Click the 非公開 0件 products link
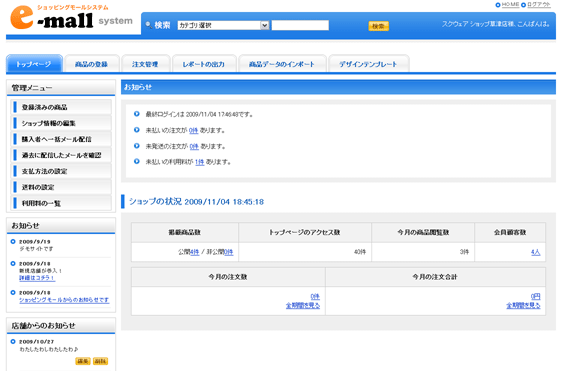This screenshot has height=371, width=563. coord(229,252)
